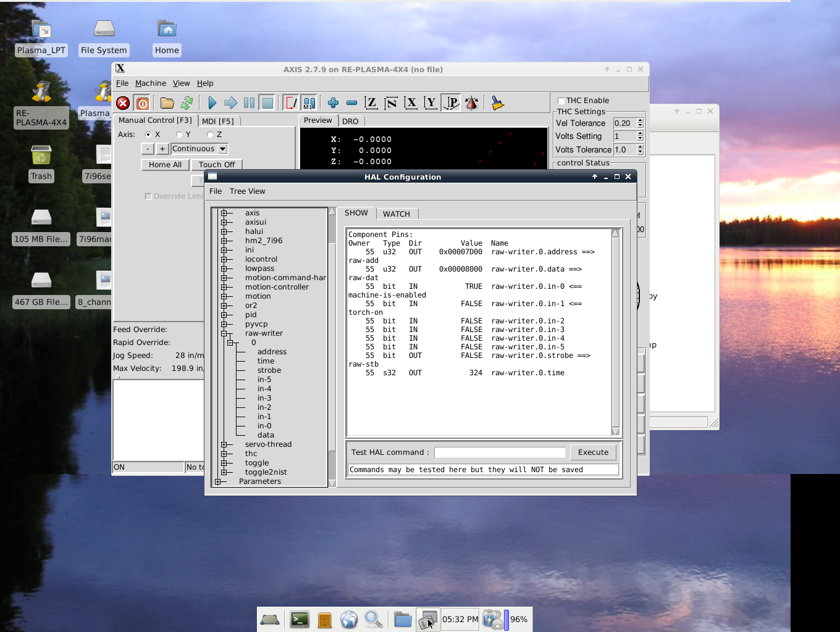Zoom in with the blue plus icon
The width and height of the screenshot is (840, 632).
[x=334, y=103]
